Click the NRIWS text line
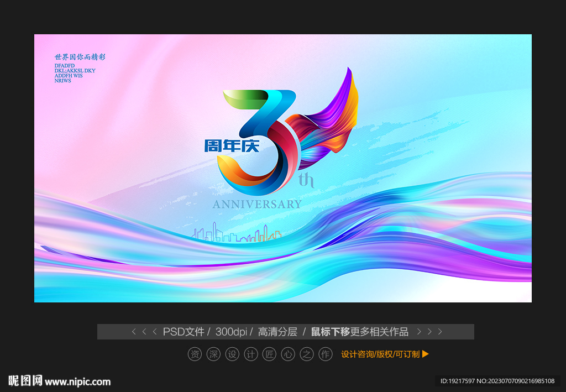The height and width of the screenshot is (392, 566). (x=63, y=81)
